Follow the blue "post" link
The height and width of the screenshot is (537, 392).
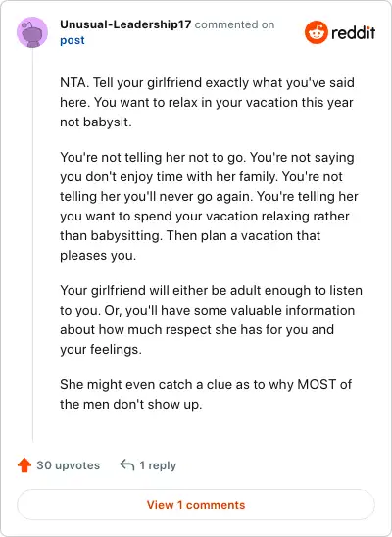73,40
